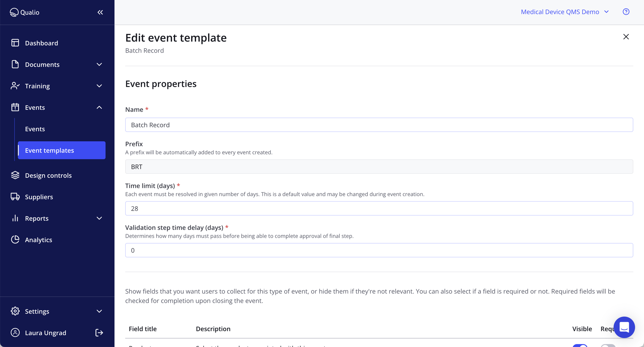644x347 pixels.
Task: Select Event templates in the sidebar
Action: pyautogui.click(x=49, y=150)
